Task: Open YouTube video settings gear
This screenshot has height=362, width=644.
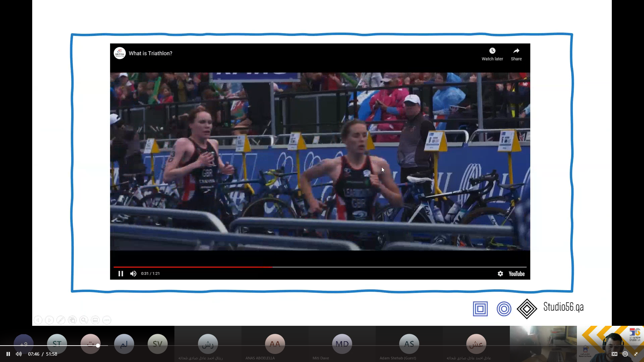Action: coord(500,274)
